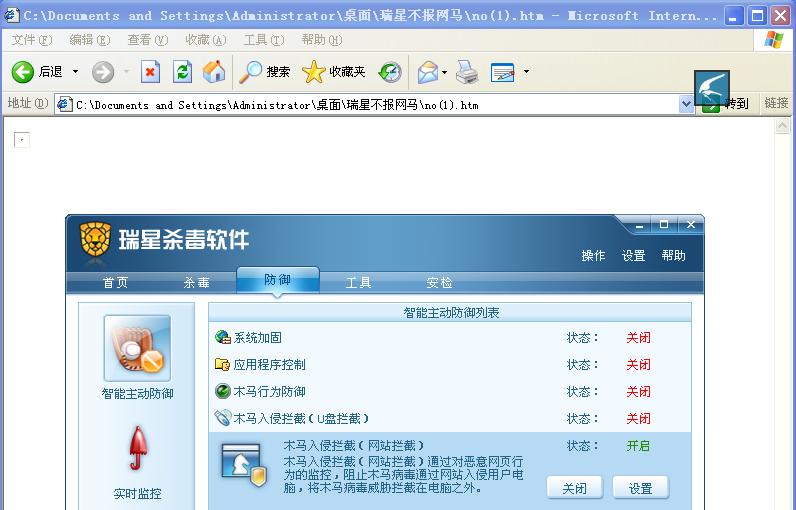796x510 pixels.
Task: Click 关闭 status of 系统加固
Action: click(x=638, y=337)
